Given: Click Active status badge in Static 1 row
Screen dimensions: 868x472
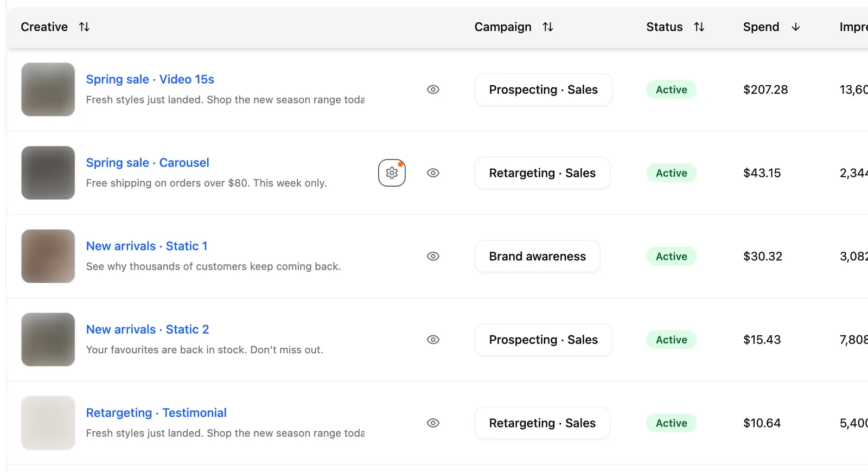Looking at the screenshot, I should point(671,256).
